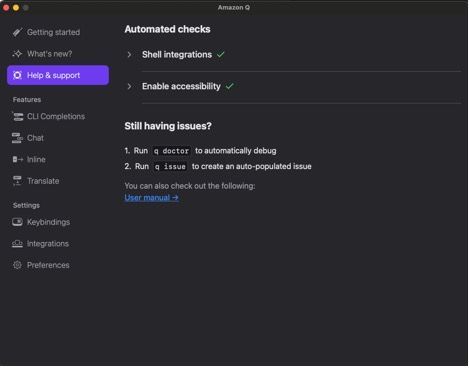Click the Still having issues? heading

click(x=168, y=126)
